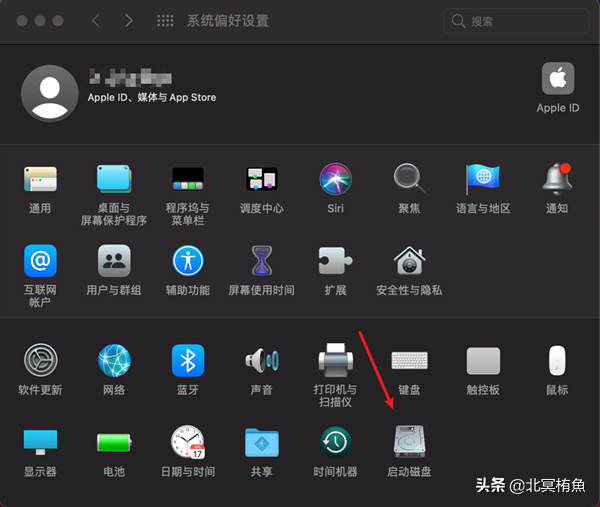Show all preferences grid button
Screen dimensions: 600x507
point(165,20)
